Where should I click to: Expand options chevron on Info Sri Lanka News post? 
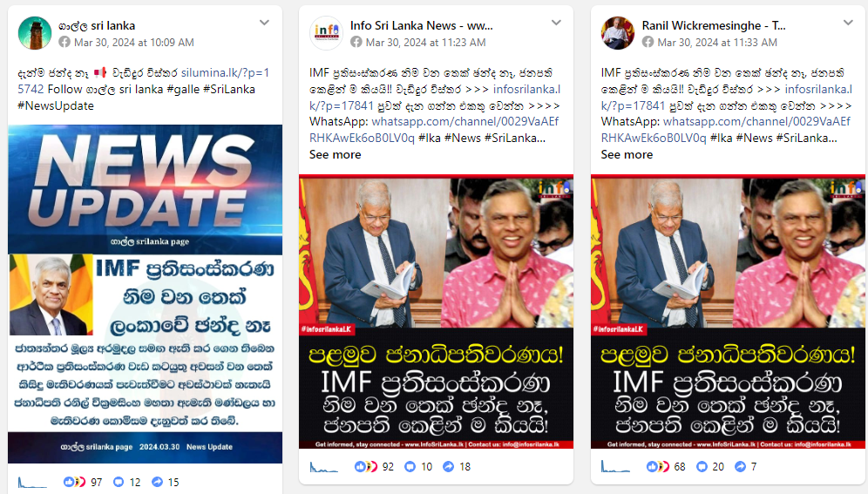(x=556, y=23)
